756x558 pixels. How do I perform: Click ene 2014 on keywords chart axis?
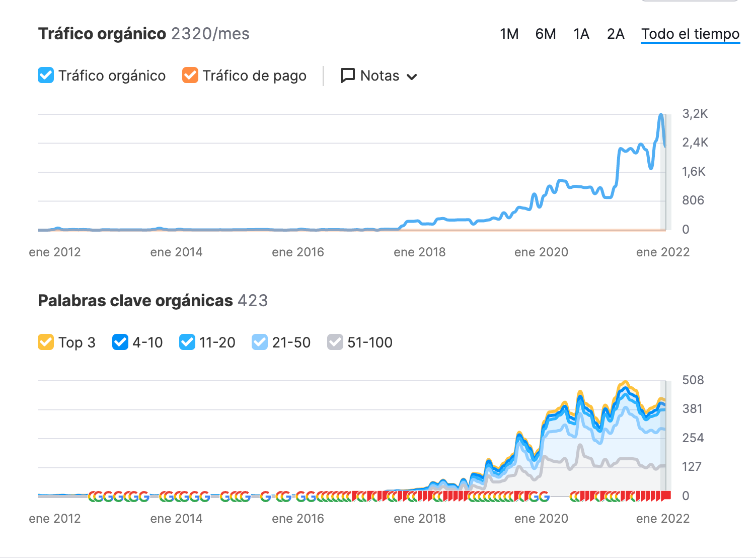[x=176, y=519]
